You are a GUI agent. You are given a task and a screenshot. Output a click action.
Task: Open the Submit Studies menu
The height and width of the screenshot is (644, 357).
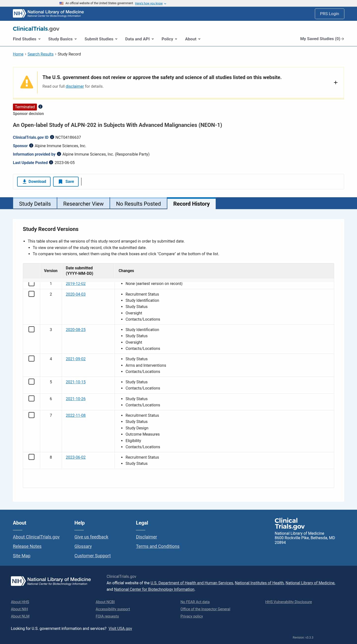click(x=101, y=39)
